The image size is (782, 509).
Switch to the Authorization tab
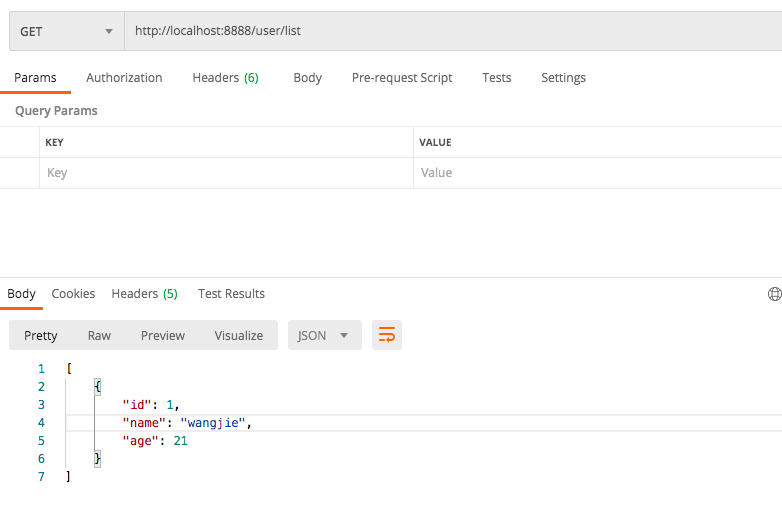pyautogui.click(x=124, y=78)
